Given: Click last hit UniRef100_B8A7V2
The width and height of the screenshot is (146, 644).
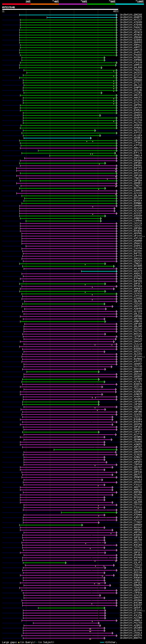Looking at the screenshot, I should (131, 638).
